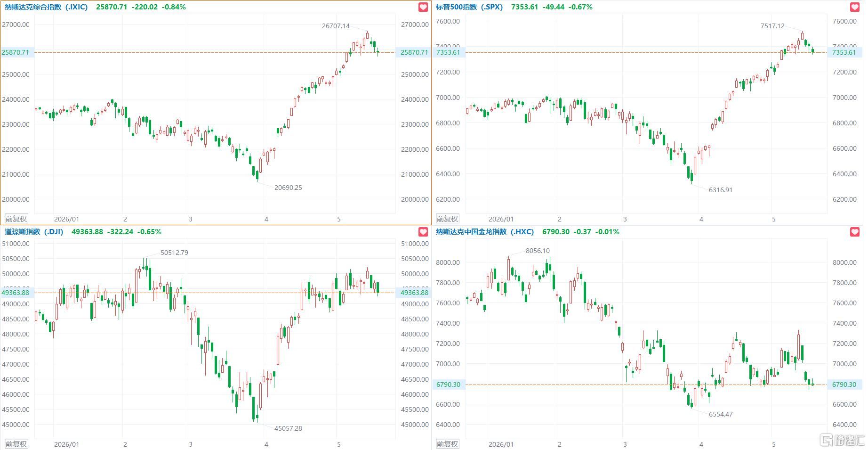Screen dimensions: 868x450
Task: Open 道琼斯指数 (.DJI) title link
Action: (34, 232)
